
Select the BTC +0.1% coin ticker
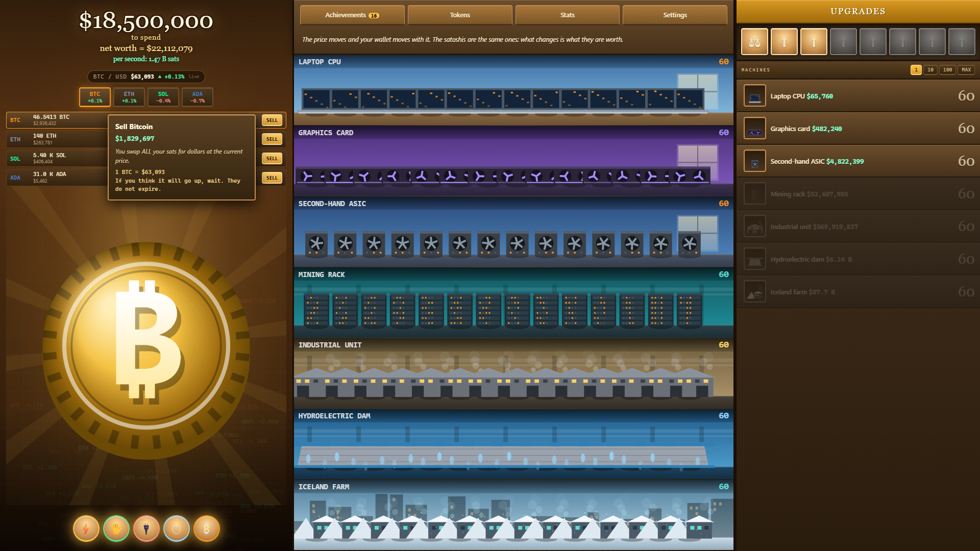click(95, 97)
